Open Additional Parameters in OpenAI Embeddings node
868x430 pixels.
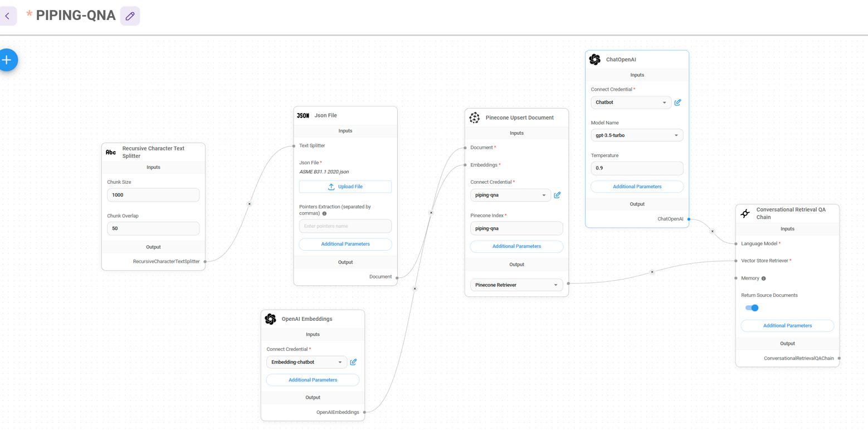click(313, 380)
